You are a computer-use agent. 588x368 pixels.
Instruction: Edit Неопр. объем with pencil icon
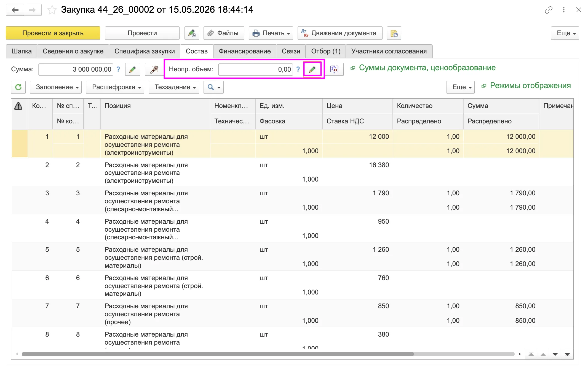[312, 69]
